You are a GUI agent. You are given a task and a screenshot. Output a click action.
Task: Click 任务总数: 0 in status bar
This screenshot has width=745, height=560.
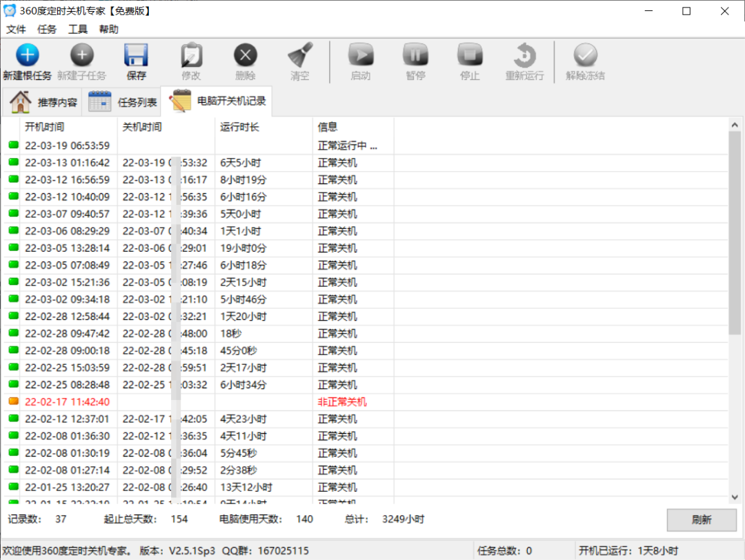pos(504,551)
